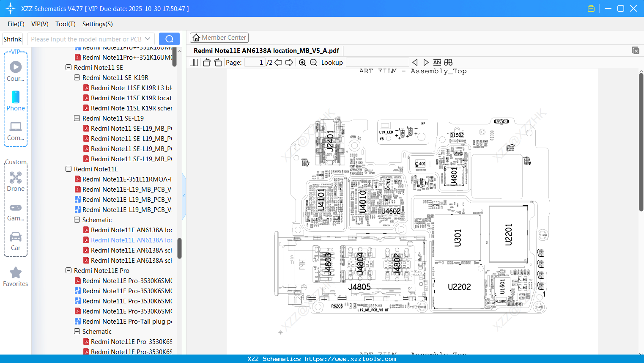The height and width of the screenshot is (363, 644).
Task: Collapse the Redmi Note11E folder
Action: (69, 169)
